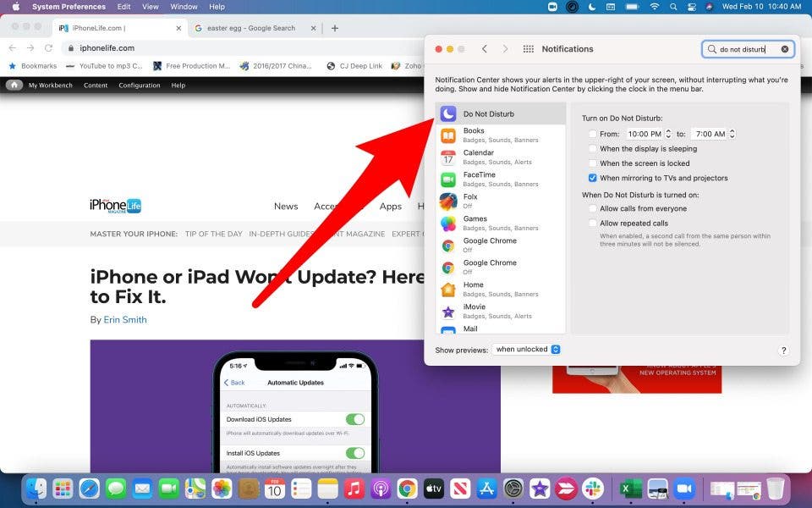
Task: Click the show-all grid icon in toolbar
Action: point(529,49)
